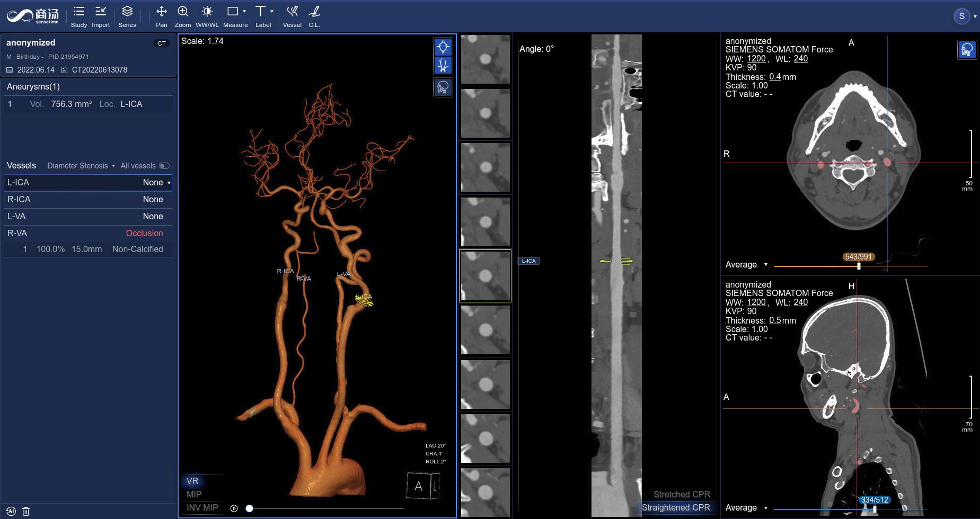Click the trash delete icon
This screenshot has height=519, width=980.
pos(26,511)
